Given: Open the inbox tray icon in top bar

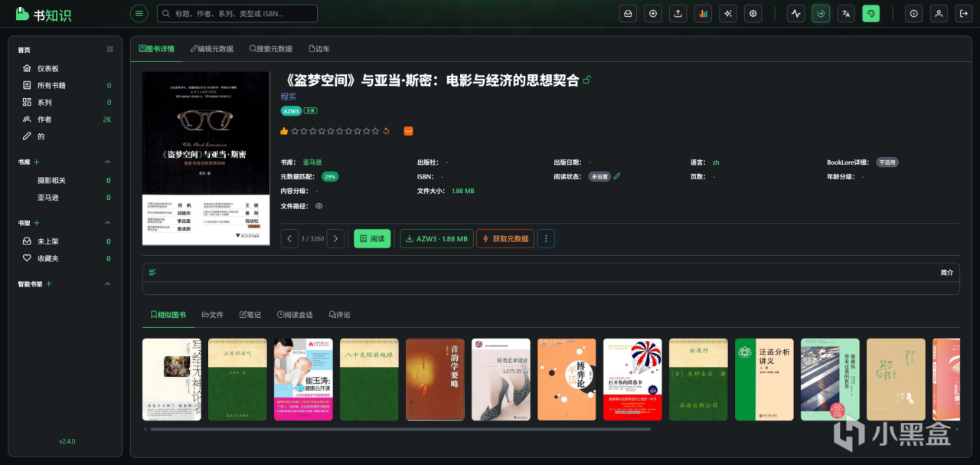Looking at the screenshot, I should pos(628,13).
